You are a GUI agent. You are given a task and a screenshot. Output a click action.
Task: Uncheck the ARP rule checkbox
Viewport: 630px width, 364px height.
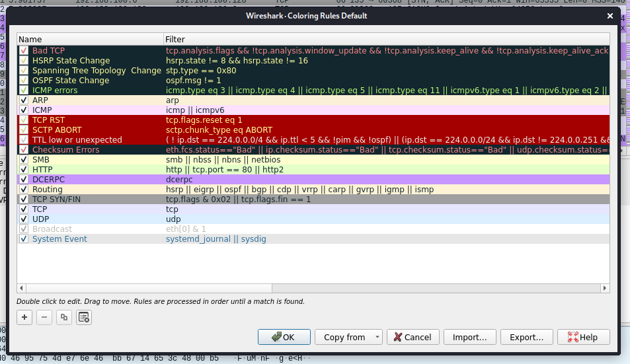tap(24, 100)
